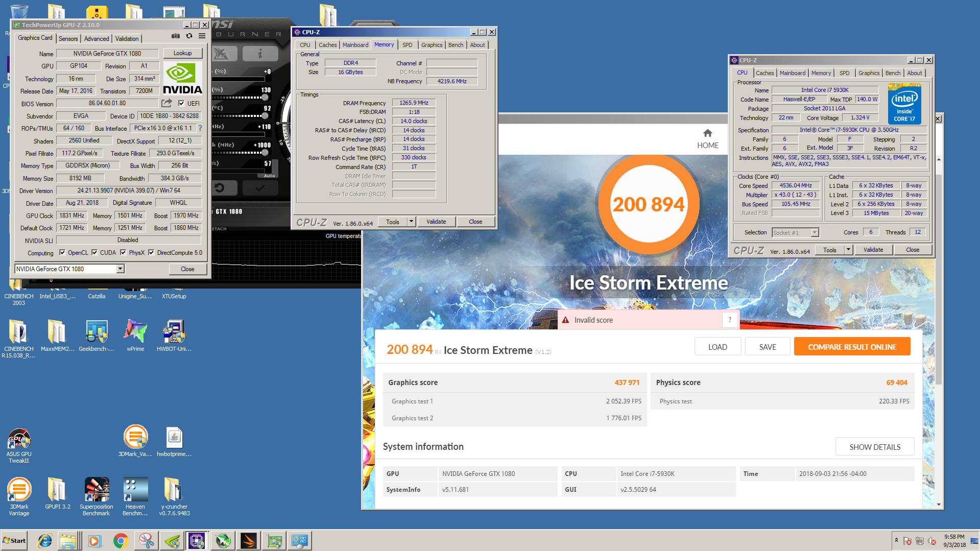
Task: Click the CPU-Z taskbar icon
Action: pos(197,541)
